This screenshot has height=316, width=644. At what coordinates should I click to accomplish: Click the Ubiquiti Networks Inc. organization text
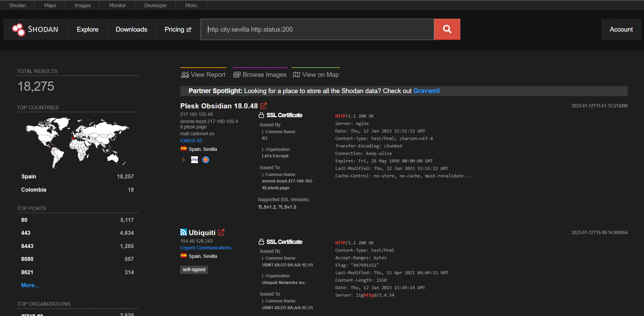pyautogui.click(x=284, y=283)
